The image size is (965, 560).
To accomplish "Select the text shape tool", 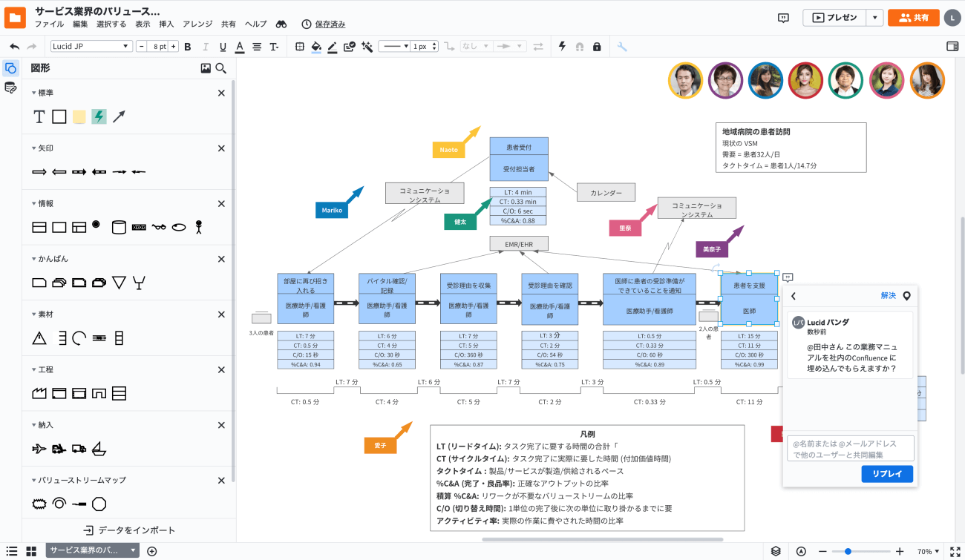I will 40,116.
